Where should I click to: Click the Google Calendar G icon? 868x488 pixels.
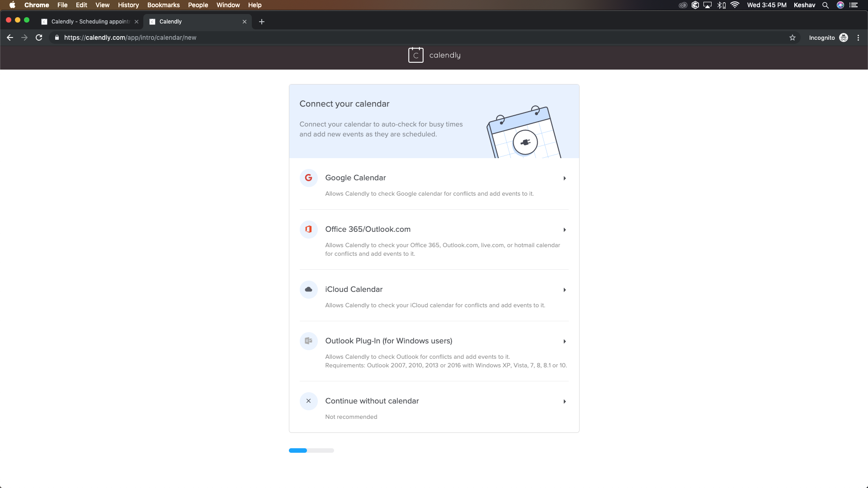(x=308, y=178)
